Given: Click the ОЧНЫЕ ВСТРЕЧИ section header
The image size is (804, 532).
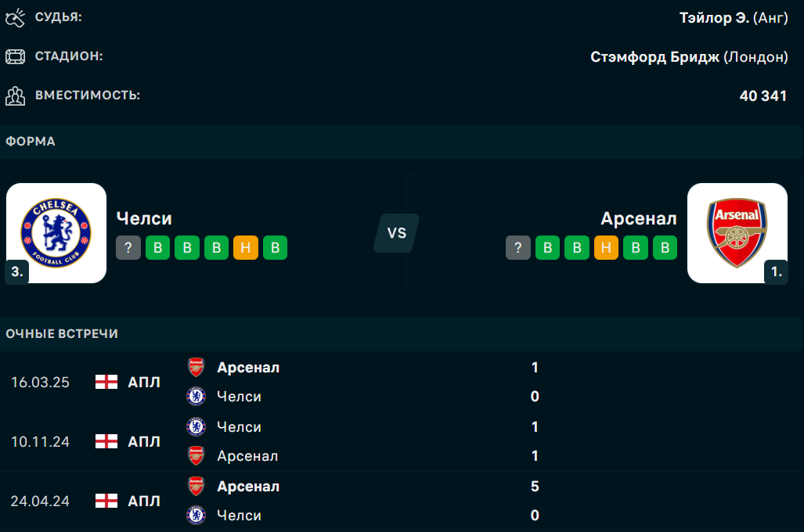Looking at the screenshot, I should click(x=62, y=334).
